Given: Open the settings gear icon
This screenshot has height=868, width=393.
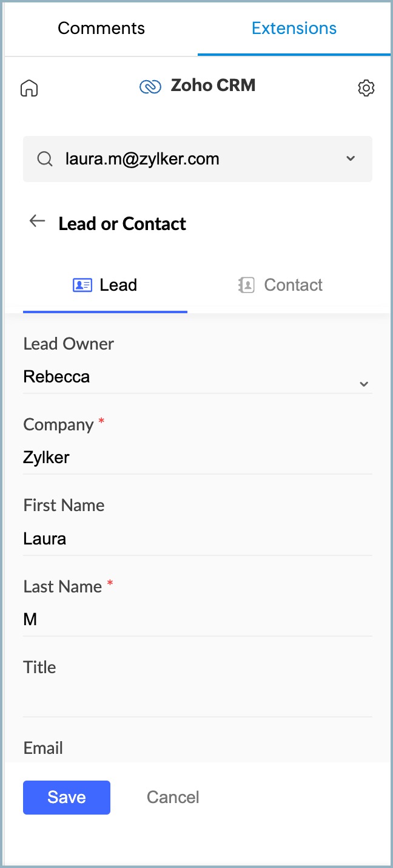Looking at the screenshot, I should point(366,88).
